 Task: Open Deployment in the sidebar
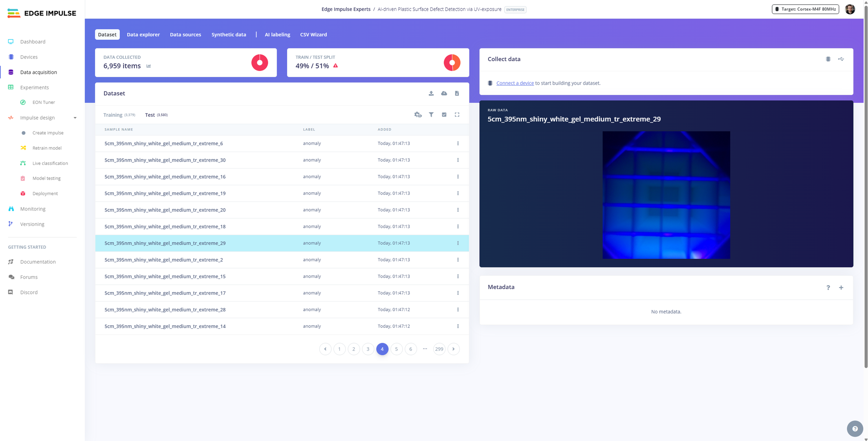coord(45,194)
